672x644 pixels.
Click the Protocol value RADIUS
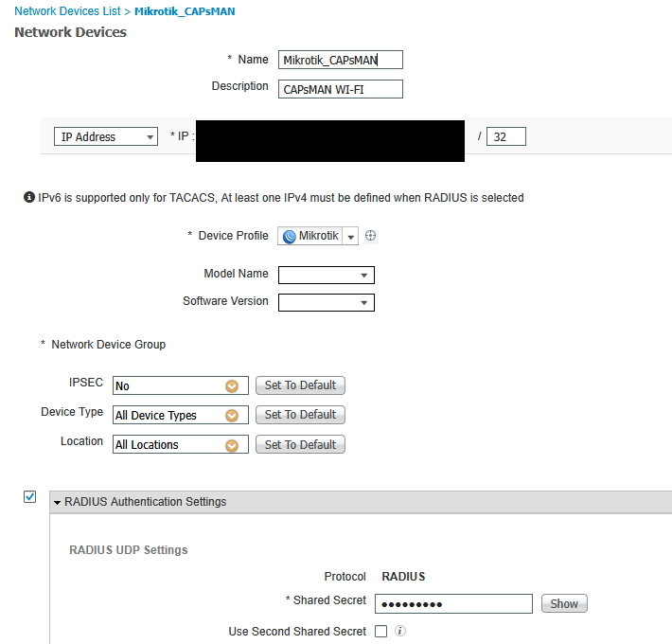[403, 576]
